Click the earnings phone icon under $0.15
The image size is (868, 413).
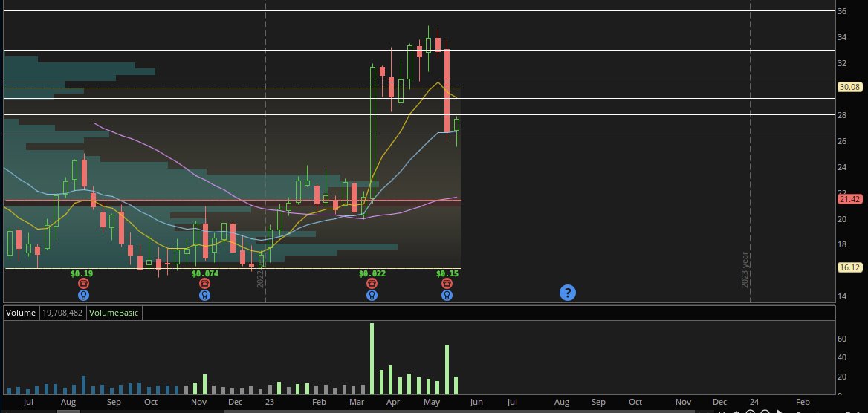point(447,284)
